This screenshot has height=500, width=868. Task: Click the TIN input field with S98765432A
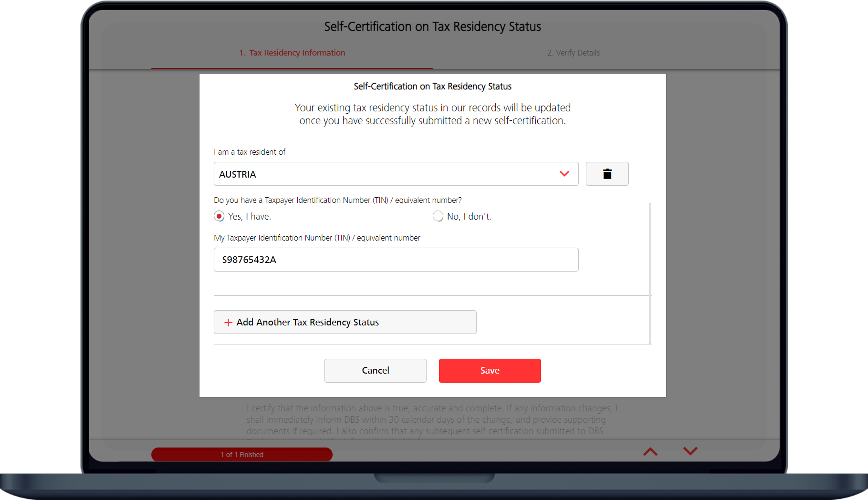(x=396, y=260)
